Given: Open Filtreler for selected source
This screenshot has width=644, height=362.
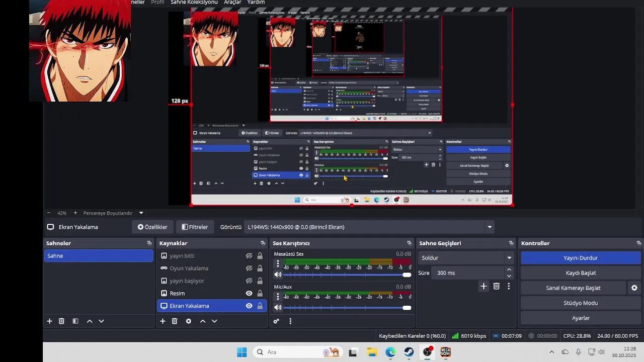Looking at the screenshot, I should pos(195,227).
